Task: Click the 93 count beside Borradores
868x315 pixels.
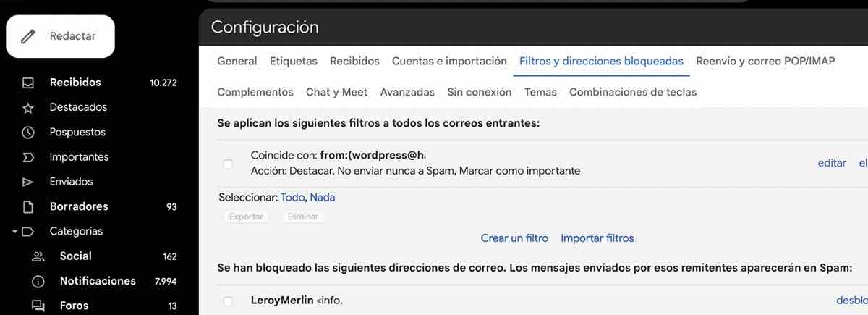Action: click(x=171, y=207)
